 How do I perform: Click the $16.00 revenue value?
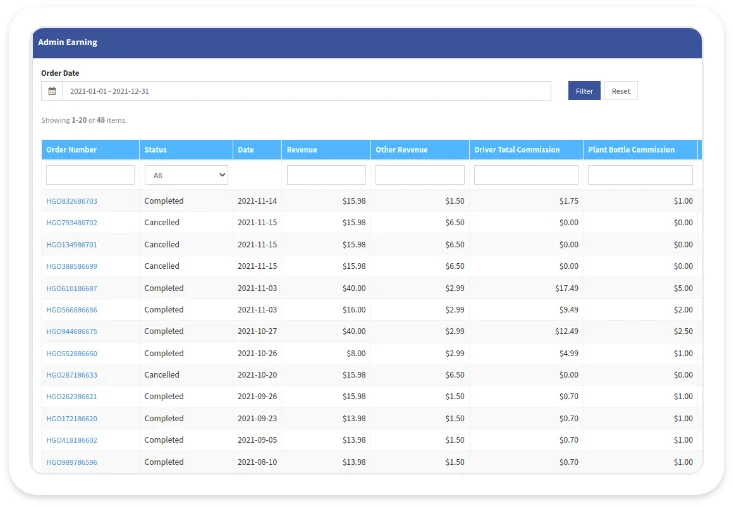(x=354, y=310)
